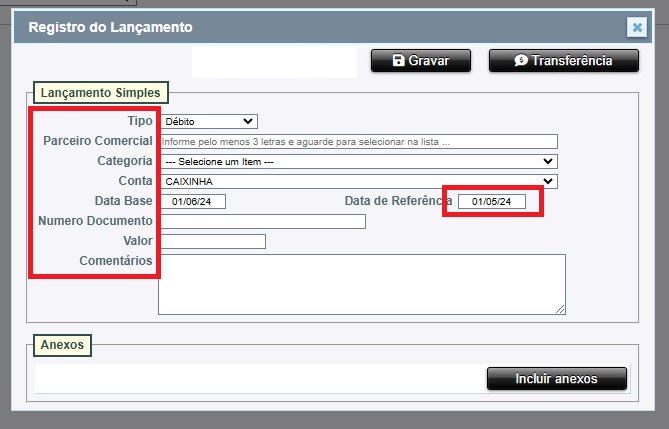
Task: Click the Lançamento Simples section heading
Action: 100,92
